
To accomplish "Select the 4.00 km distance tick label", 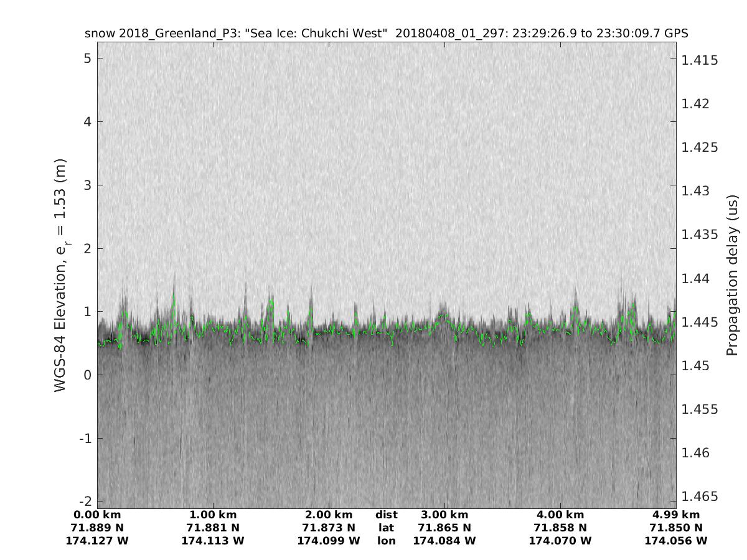I will [x=560, y=515].
